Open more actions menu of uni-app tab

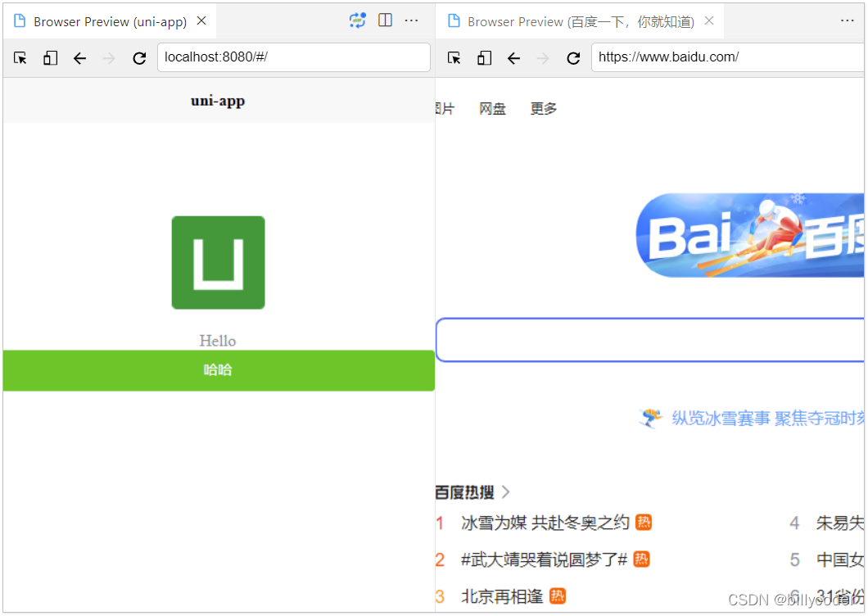point(411,20)
